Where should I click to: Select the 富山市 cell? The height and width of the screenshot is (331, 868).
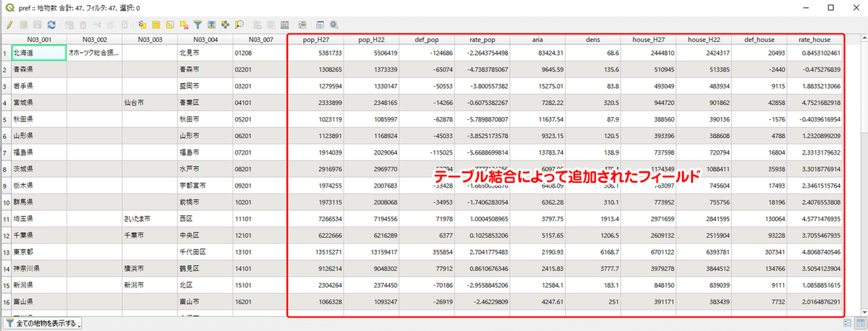205,300
